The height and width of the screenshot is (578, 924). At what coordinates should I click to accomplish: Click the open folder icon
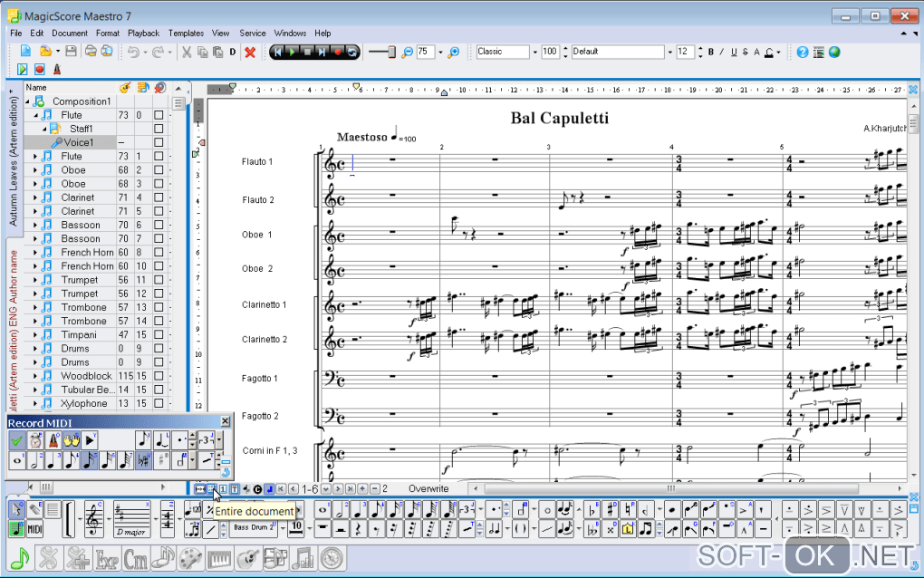[x=45, y=52]
